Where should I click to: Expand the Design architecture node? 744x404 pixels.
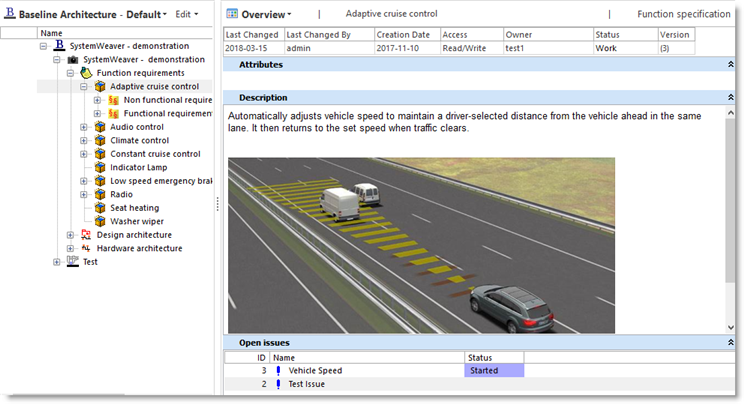[70, 235]
